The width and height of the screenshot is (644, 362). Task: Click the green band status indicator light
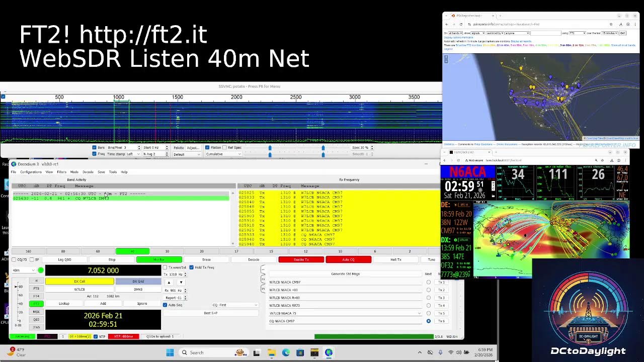[41, 270]
